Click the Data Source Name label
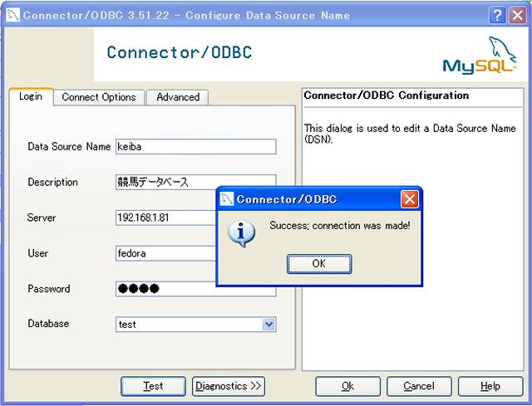 [x=69, y=146]
